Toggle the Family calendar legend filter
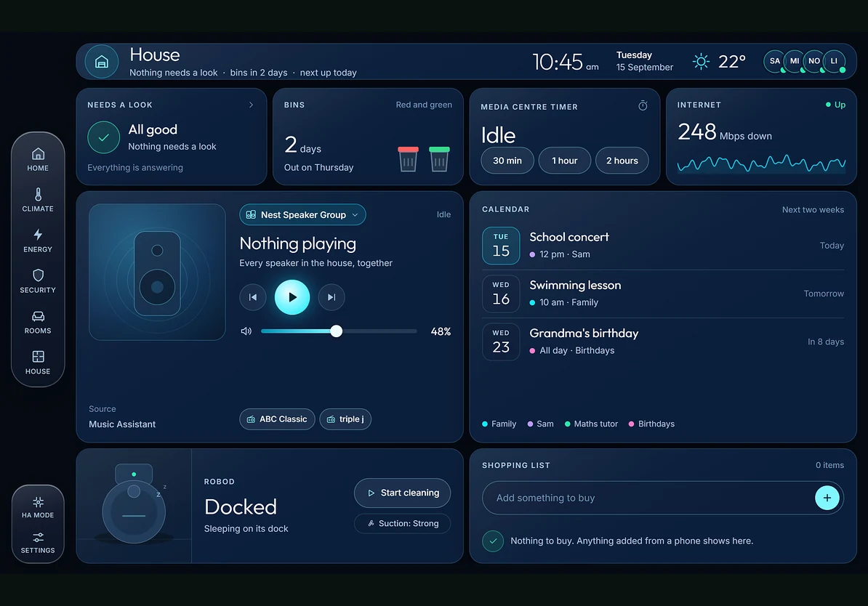Viewport: 868px width, 606px height. [x=499, y=424]
